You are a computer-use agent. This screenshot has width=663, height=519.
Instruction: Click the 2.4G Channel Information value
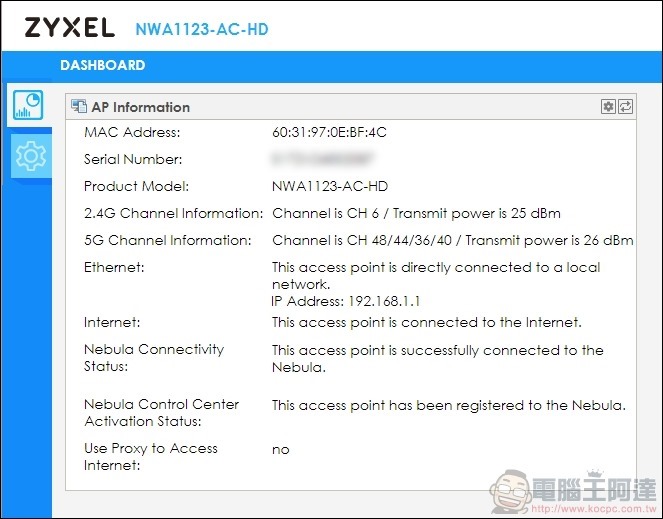click(416, 213)
